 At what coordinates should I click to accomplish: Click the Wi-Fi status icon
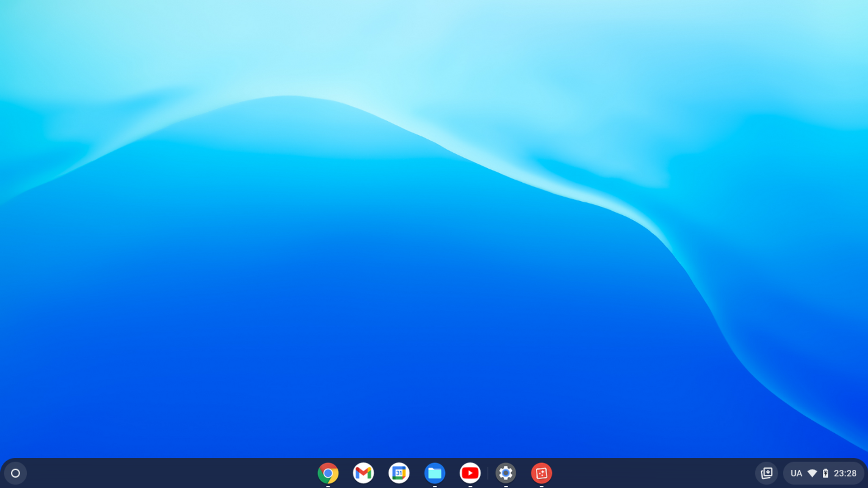[812, 473]
